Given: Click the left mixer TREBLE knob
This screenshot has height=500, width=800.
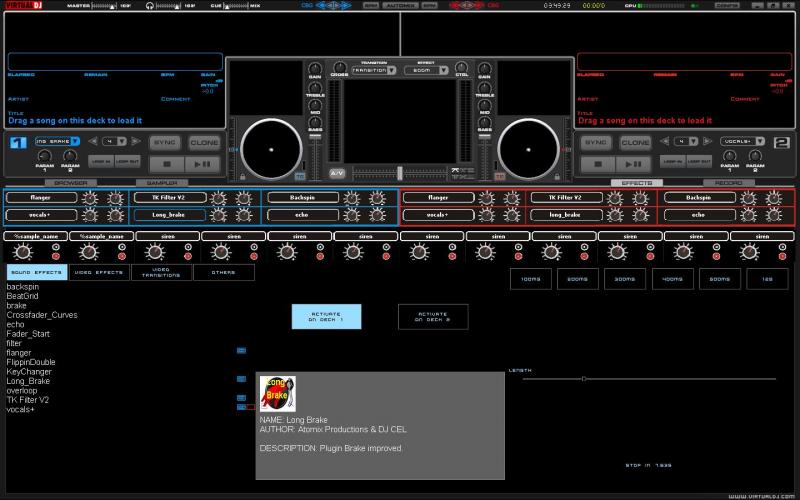Looking at the screenshot, I should [x=315, y=87].
